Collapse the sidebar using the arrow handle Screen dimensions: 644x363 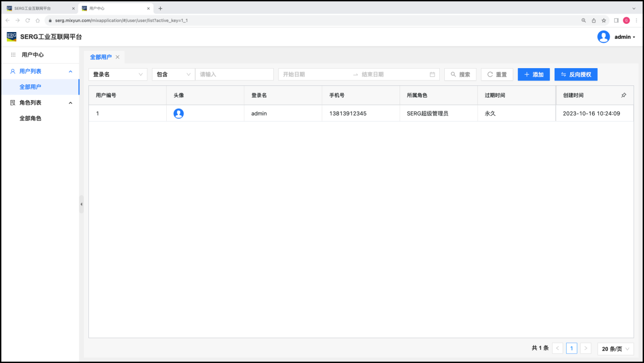(81, 204)
